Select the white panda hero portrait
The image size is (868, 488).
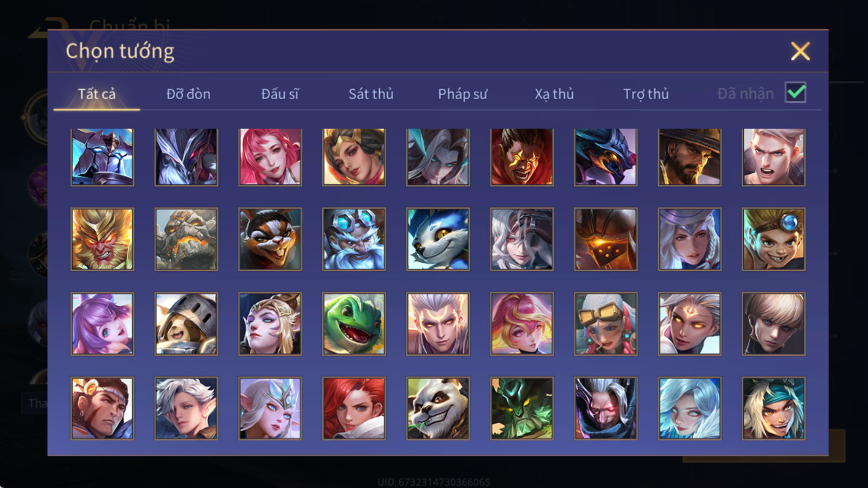click(438, 408)
